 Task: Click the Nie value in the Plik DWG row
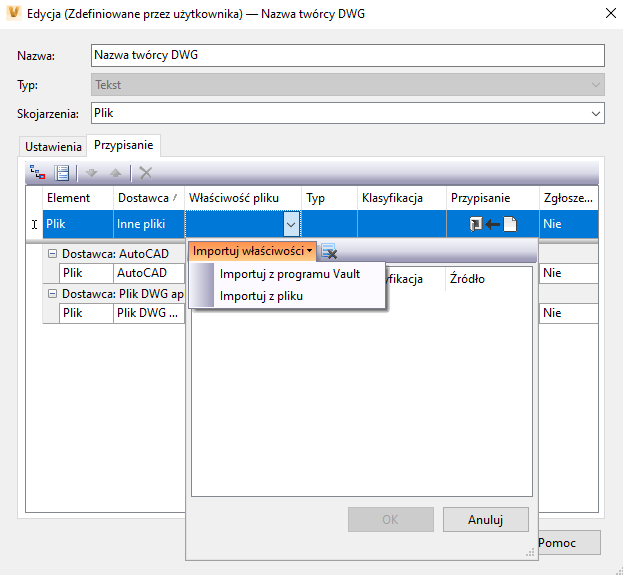[x=569, y=313]
